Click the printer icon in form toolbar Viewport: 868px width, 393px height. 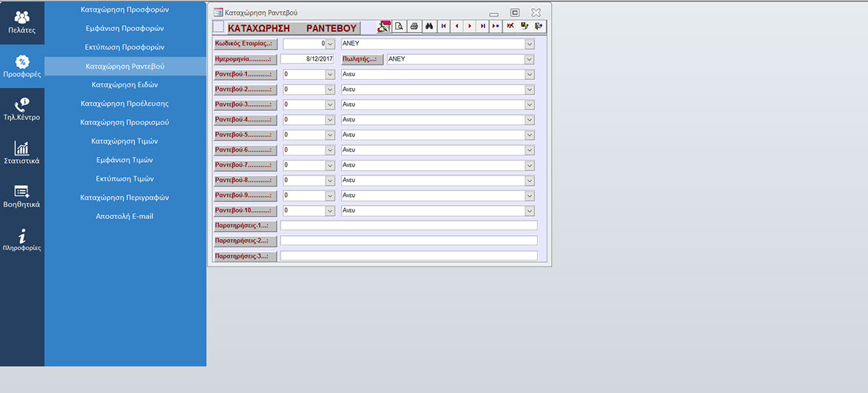414,26
